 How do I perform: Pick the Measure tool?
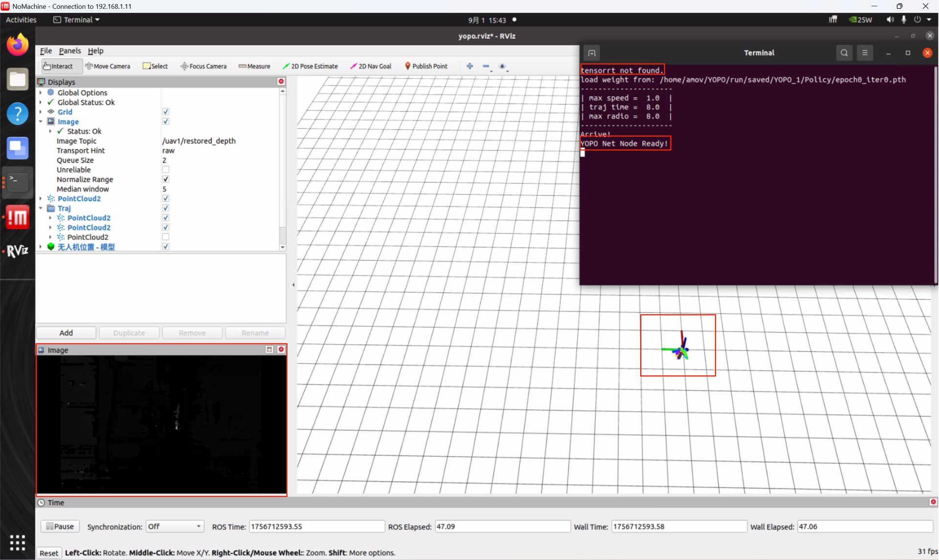pos(254,66)
